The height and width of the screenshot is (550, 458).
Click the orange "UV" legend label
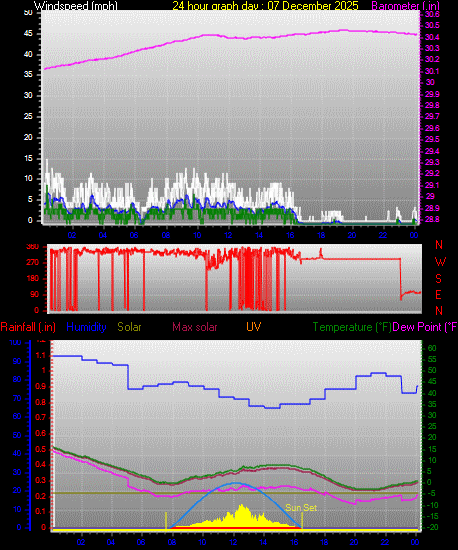(254, 327)
